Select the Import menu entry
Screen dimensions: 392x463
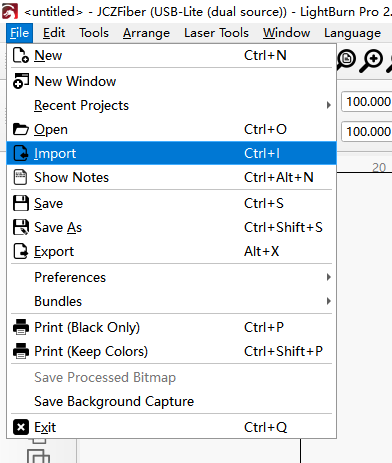pos(171,153)
